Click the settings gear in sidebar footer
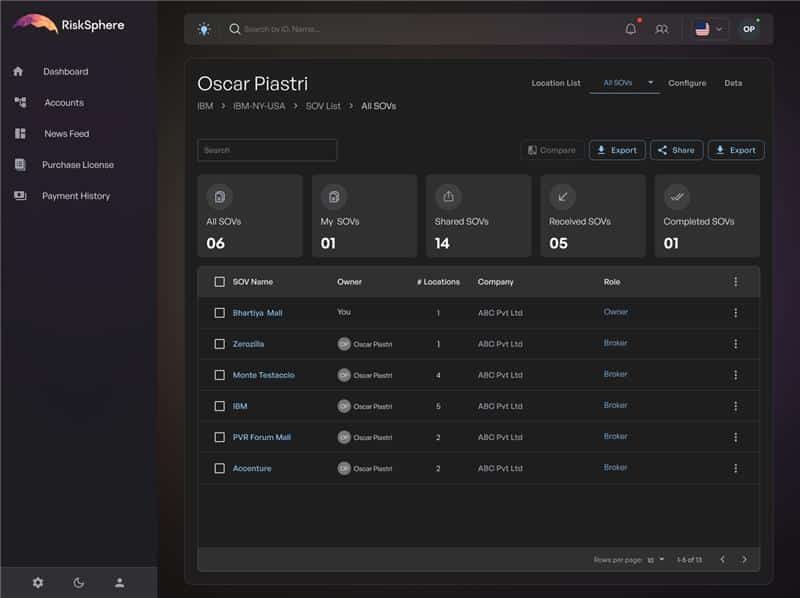The image size is (800, 598). [38, 582]
